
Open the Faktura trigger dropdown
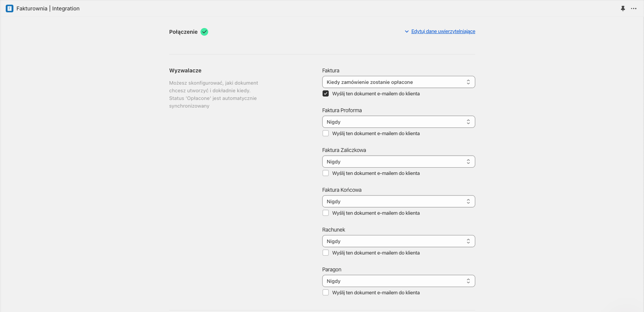398,82
